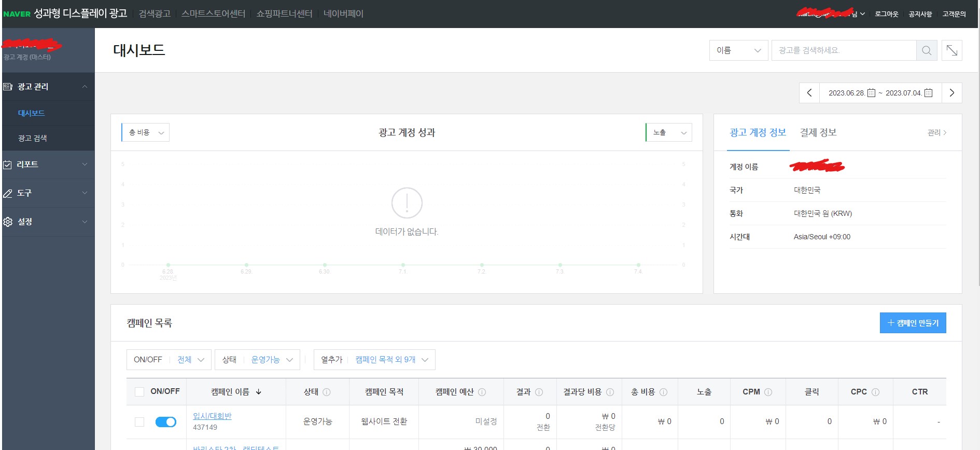980x450 pixels.
Task: Open the 노출 metric dropdown
Action: [669, 132]
